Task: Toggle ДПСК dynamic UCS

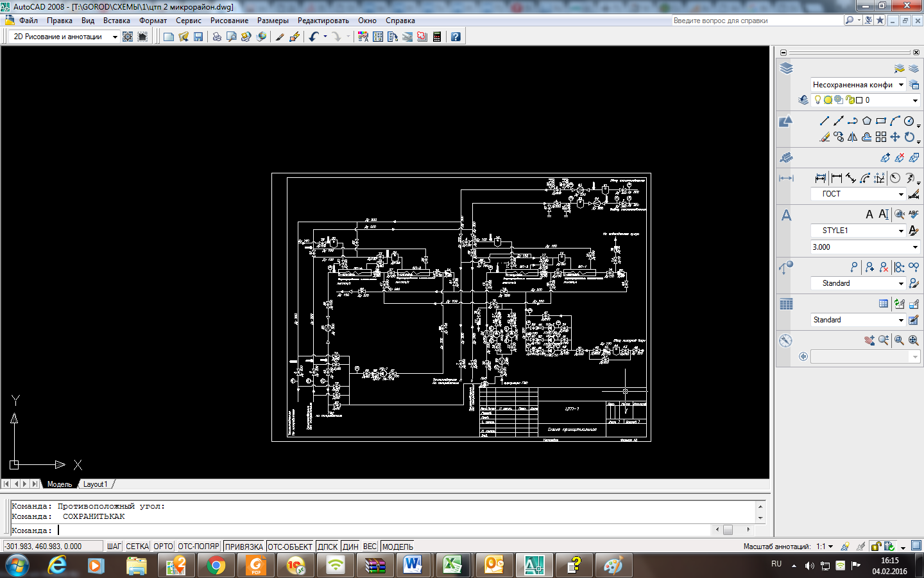Action: click(x=328, y=547)
